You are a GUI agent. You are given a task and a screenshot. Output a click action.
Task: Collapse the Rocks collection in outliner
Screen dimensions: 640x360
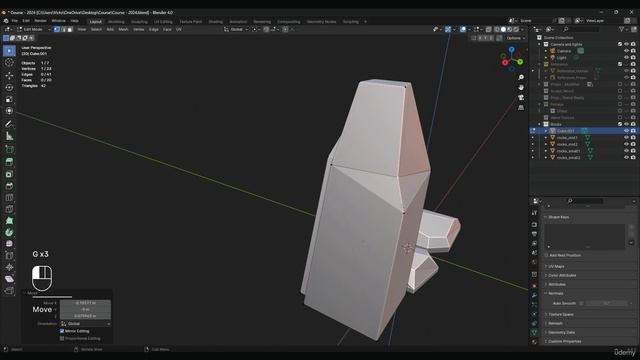(540, 124)
